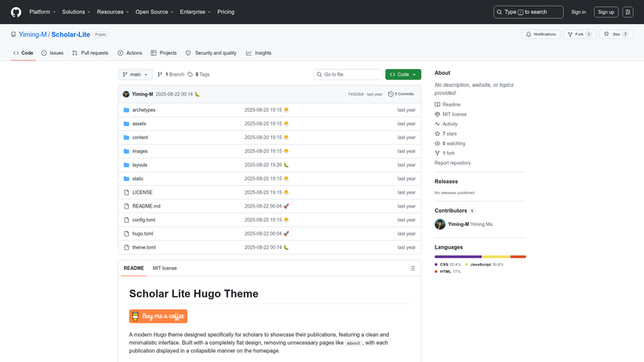Click the README.md file icon
644x362 pixels.
[x=126, y=206]
